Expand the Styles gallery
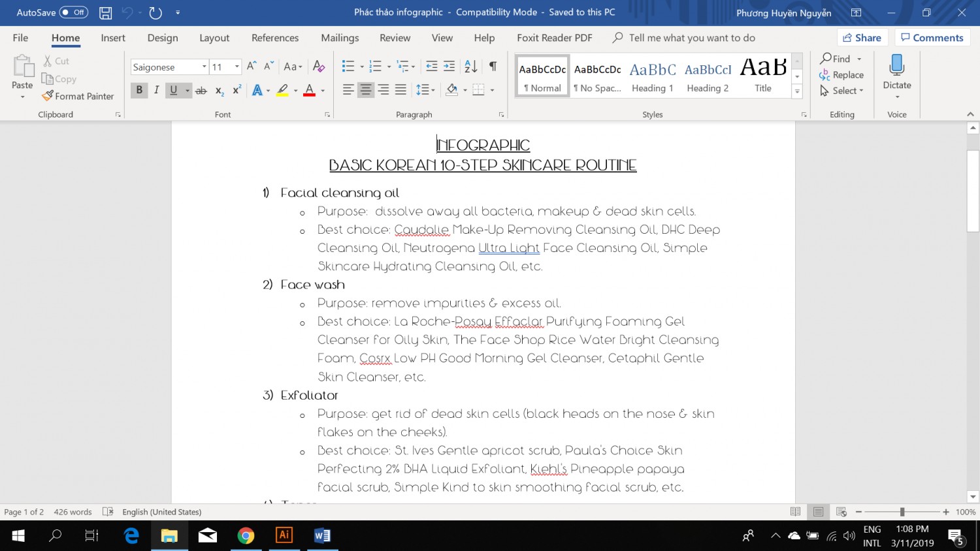 point(797,92)
